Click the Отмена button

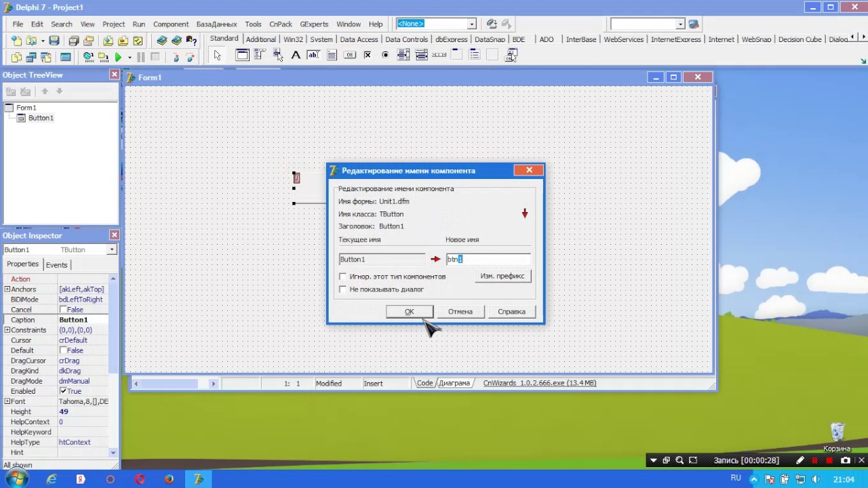460,312
